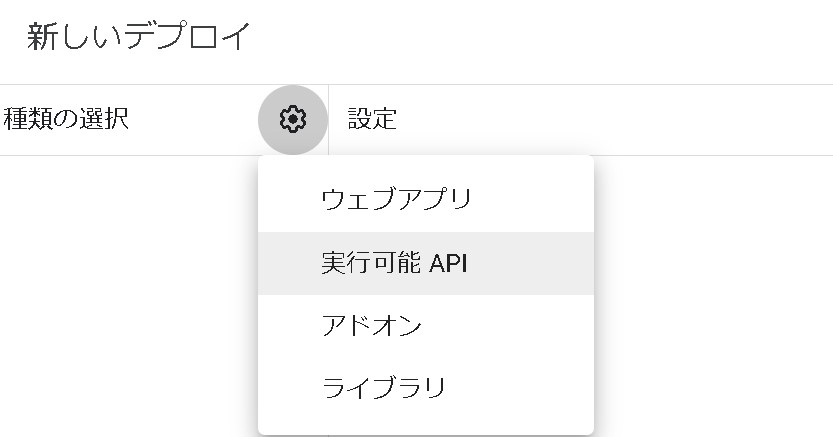Set deployment type to library (ライブラリ)

[383, 388]
